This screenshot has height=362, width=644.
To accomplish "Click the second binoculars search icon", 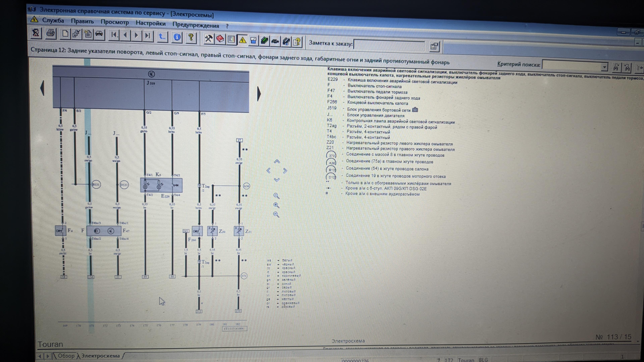I will tap(627, 68).
